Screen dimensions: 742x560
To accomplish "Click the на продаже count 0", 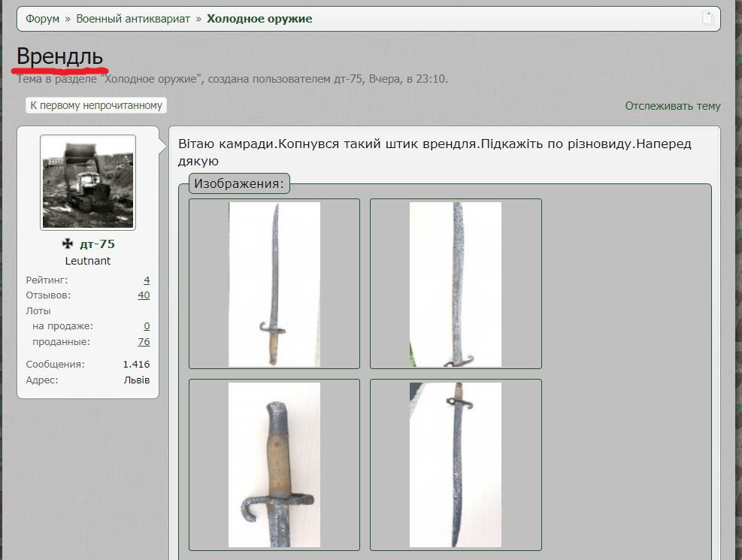I will [x=147, y=326].
